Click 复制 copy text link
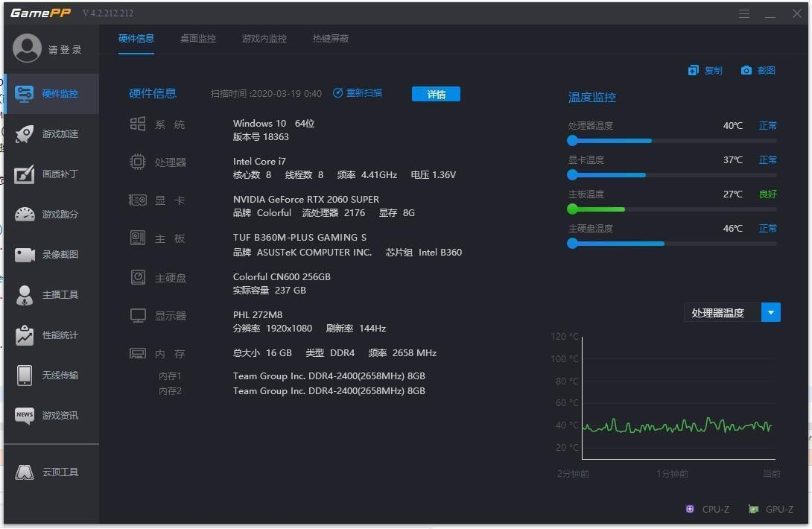 713,70
